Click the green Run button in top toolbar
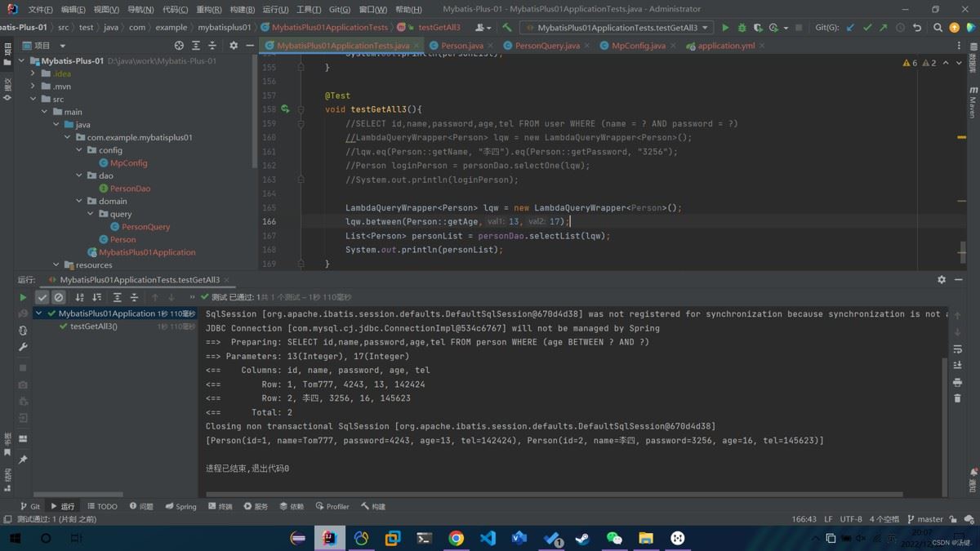 point(725,28)
